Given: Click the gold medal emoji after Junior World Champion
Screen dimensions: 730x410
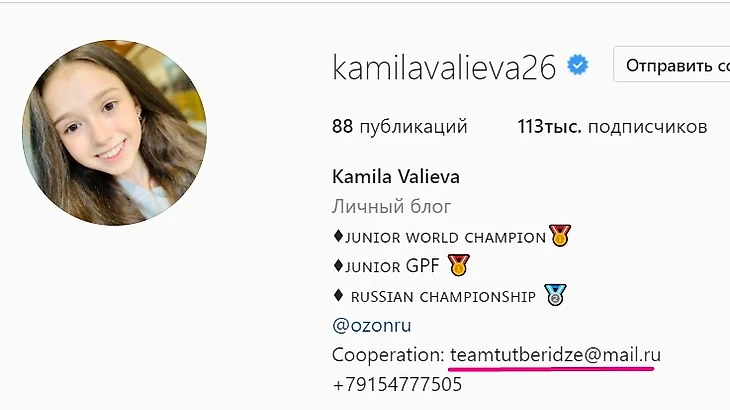Looking at the screenshot, I should (x=560, y=235).
